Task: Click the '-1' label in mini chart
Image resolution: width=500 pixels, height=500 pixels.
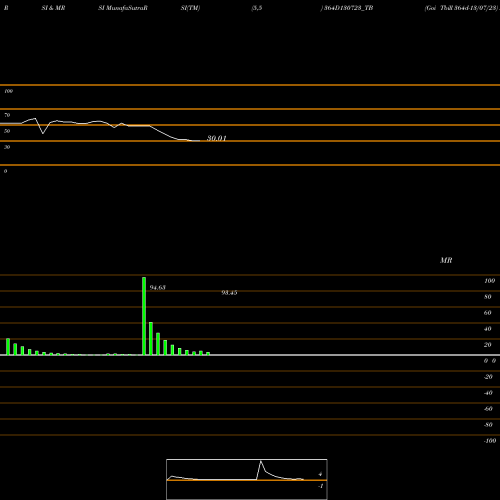Action: (x=321, y=486)
